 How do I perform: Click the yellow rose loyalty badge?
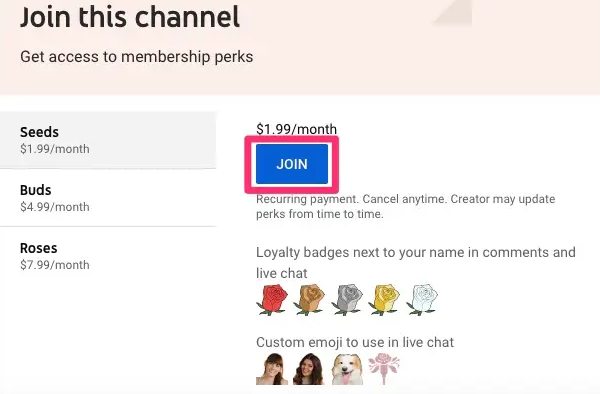(384, 300)
